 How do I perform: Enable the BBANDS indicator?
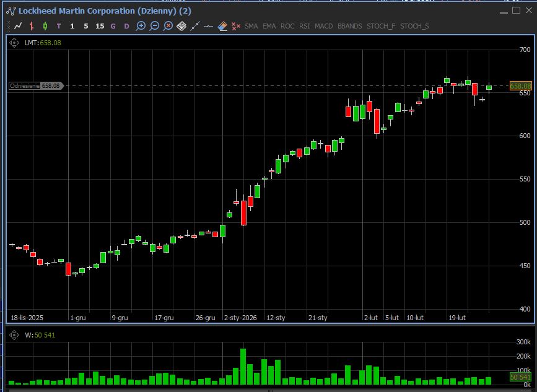click(349, 26)
